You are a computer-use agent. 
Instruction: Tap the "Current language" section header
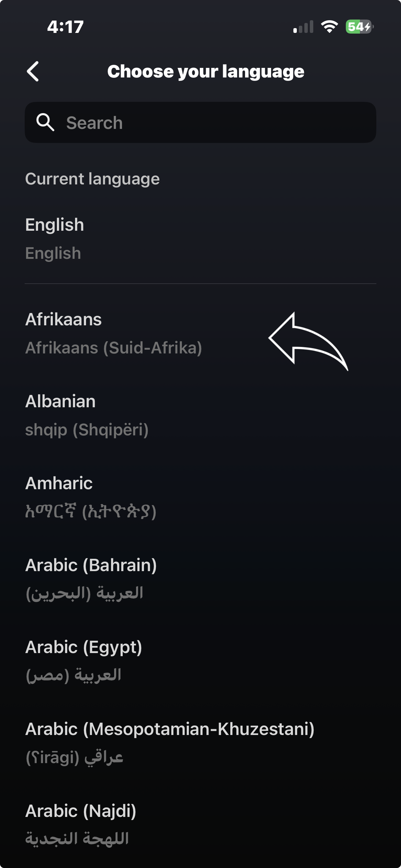(x=93, y=179)
